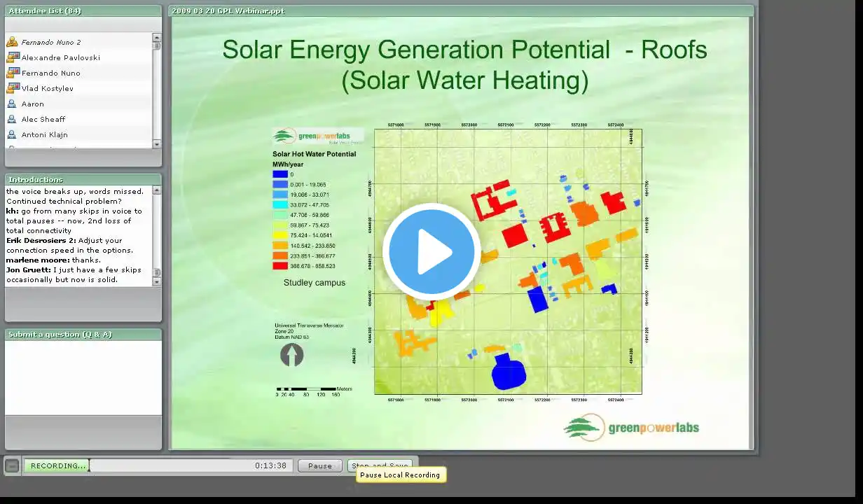Screen dimensions: 863x504
Task: Click the Studley campus label
Action: (x=315, y=283)
